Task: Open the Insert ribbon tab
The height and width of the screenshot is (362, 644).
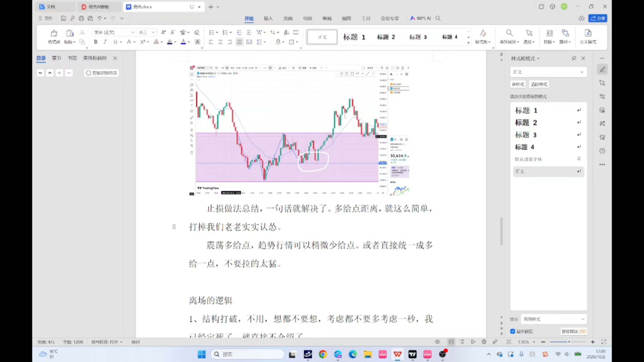Action: click(268, 18)
